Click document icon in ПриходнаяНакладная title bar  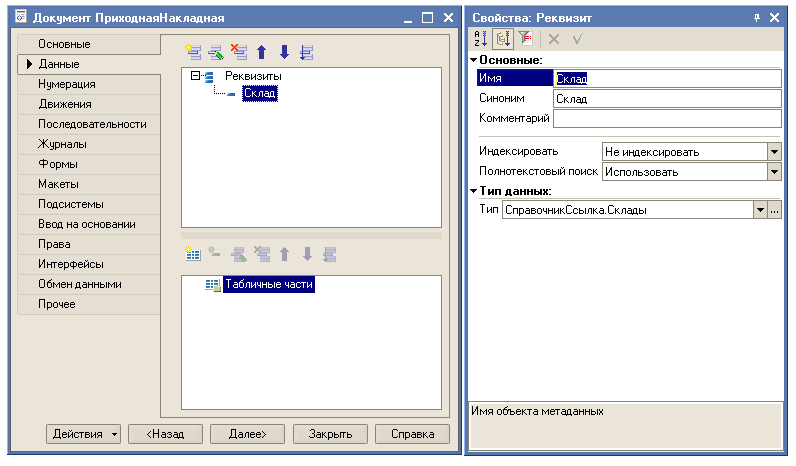(21, 17)
